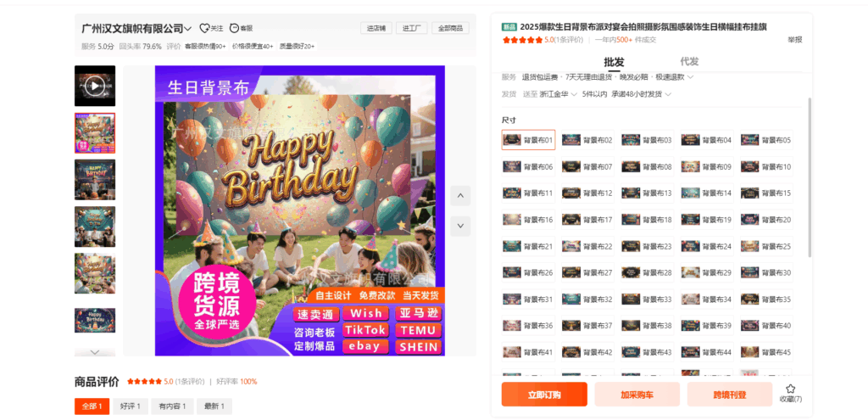Click the 加采购车 button
The image size is (868, 420).
[637, 395]
